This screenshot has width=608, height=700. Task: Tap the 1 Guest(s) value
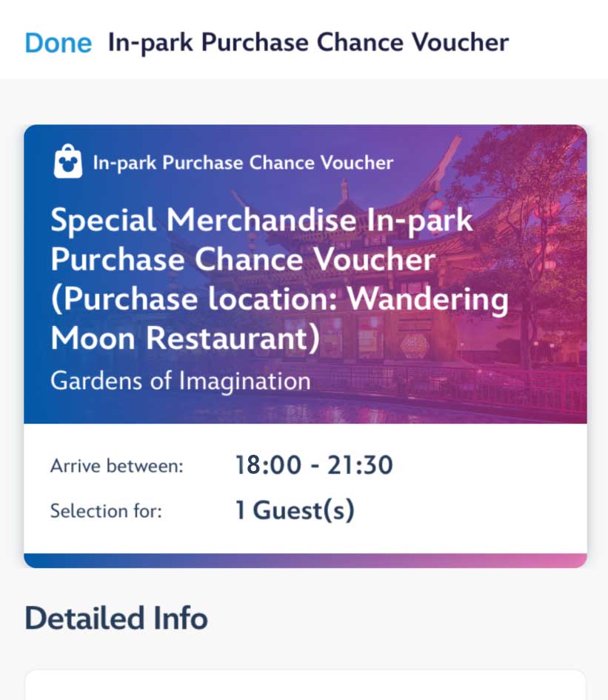[x=295, y=510]
